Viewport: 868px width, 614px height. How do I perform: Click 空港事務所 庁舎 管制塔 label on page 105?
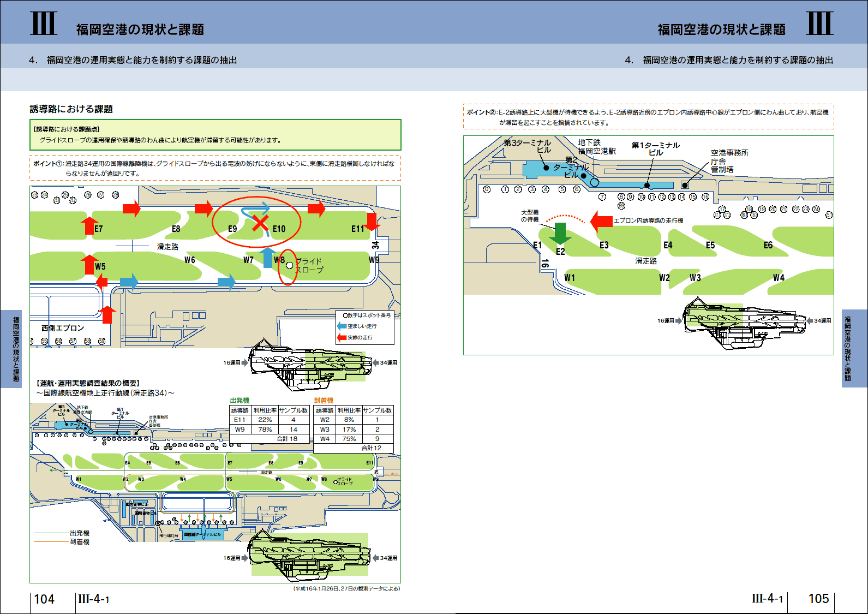tap(729, 161)
